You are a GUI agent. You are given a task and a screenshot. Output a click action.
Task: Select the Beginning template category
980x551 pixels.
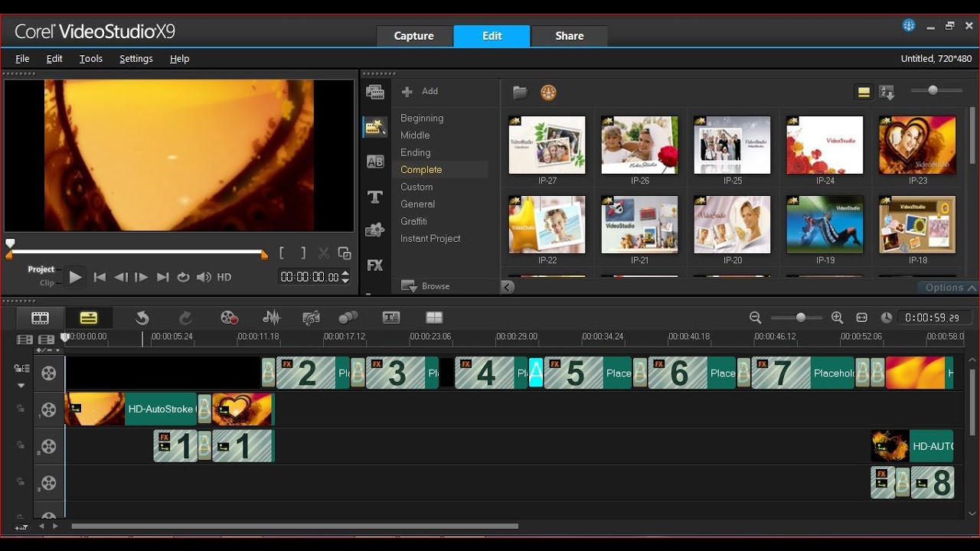pos(422,118)
